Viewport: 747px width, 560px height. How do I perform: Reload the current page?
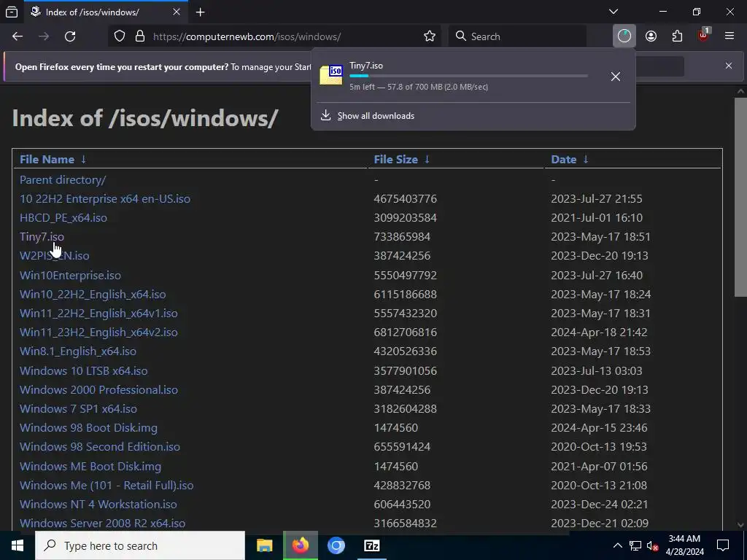(70, 36)
